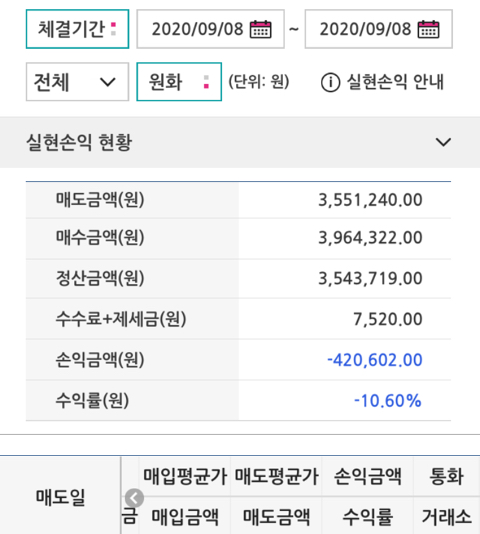Open the start date calendar icon

[261, 29]
